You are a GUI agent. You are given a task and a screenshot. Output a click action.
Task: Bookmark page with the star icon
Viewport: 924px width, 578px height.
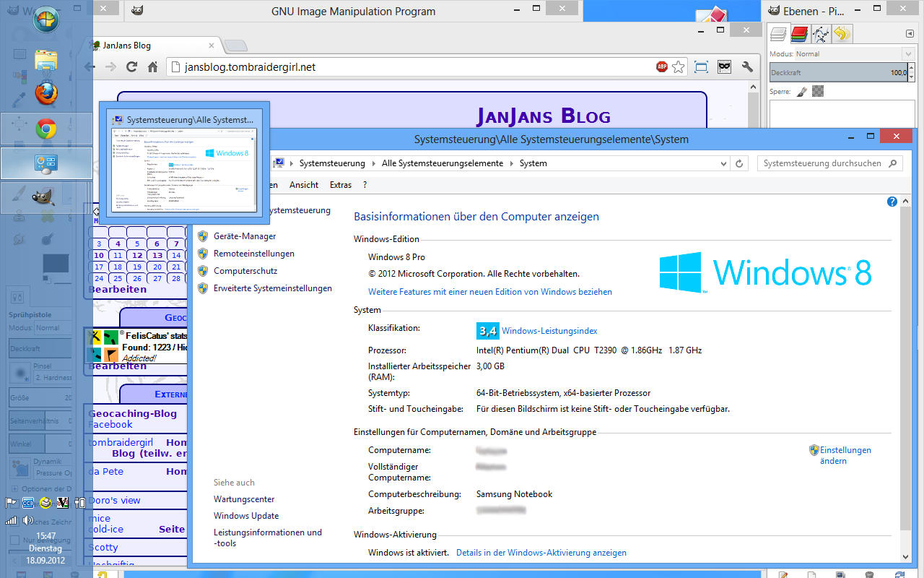pyautogui.click(x=679, y=66)
